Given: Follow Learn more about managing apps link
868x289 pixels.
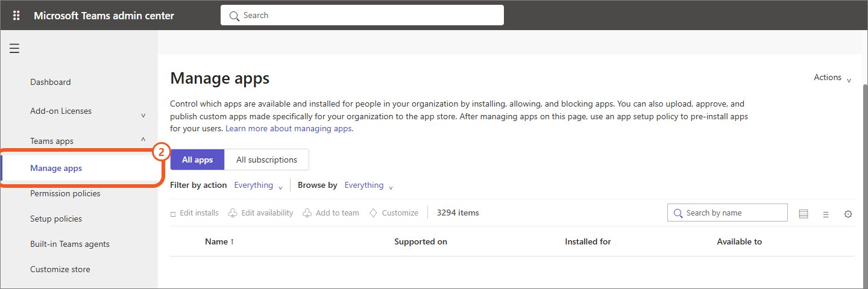Looking at the screenshot, I should click(x=289, y=129).
